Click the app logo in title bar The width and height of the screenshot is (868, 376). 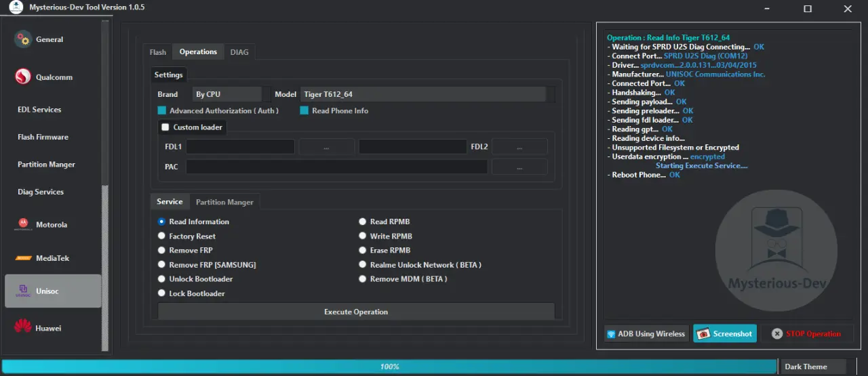coord(16,7)
